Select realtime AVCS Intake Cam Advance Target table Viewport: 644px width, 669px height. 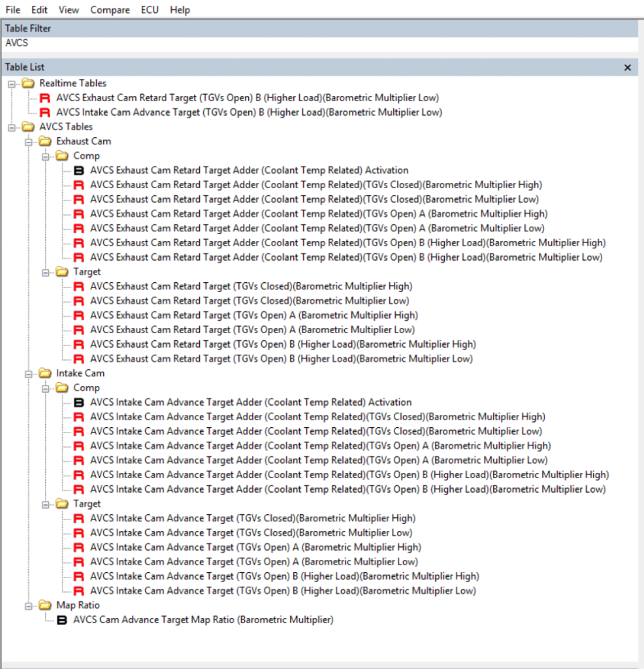click(x=249, y=112)
